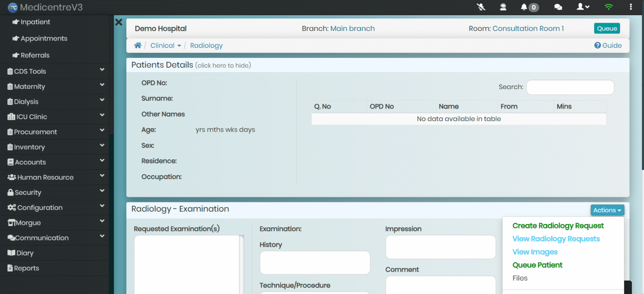Close the panel with the X icon
644x294 pixels.
pyautogui.click(x=119, y=22)
